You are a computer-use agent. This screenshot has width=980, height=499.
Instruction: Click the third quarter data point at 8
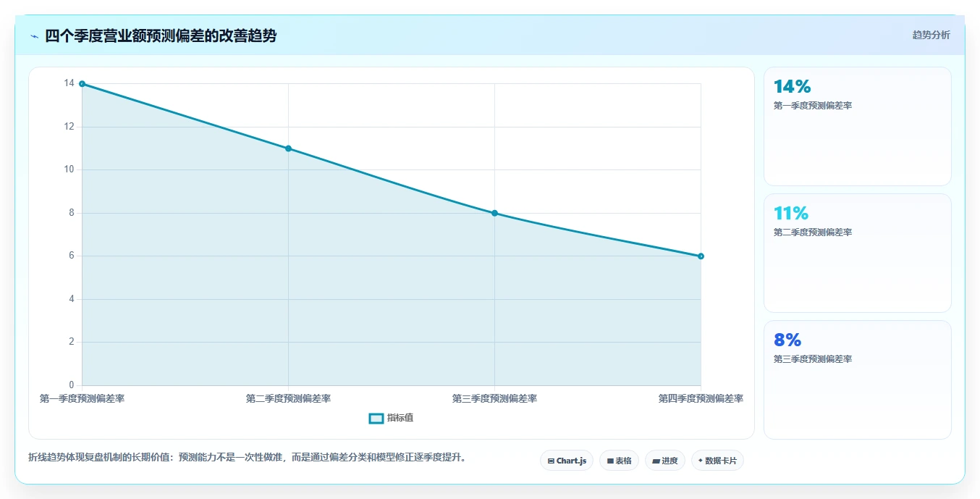pyautogui.click(x=494, y=213)
